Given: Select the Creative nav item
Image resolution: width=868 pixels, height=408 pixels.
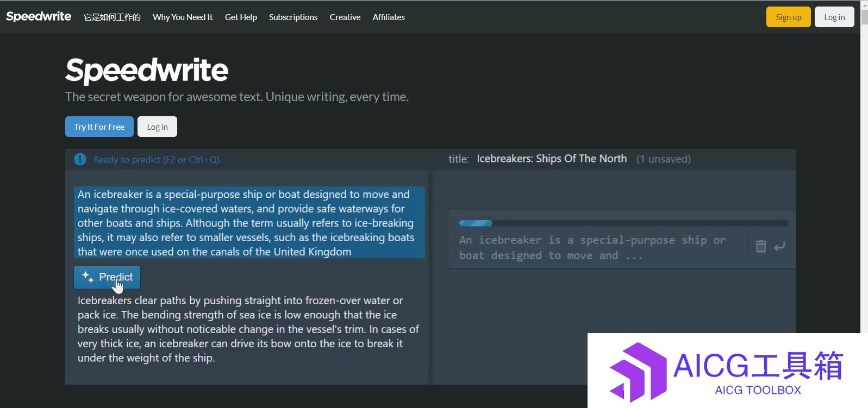Looking at the screenshot, I should [x=345, y=17].
